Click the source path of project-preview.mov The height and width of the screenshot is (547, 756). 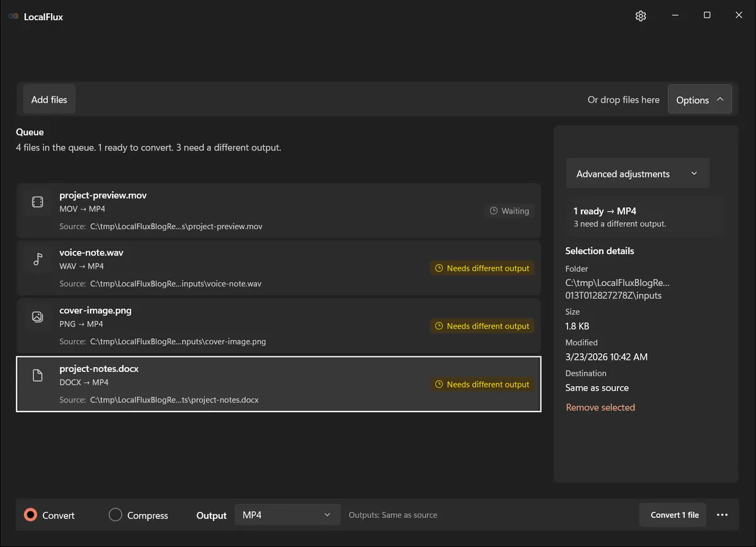[176, 226]
